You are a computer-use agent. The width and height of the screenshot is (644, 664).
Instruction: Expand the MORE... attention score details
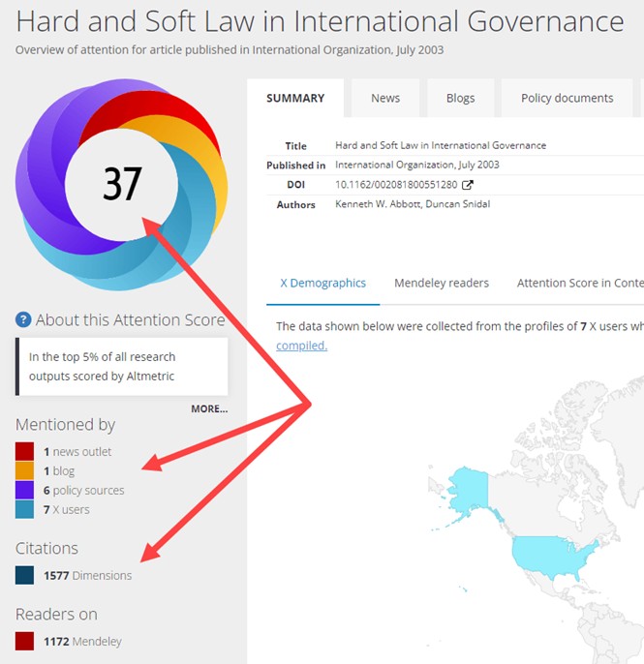[x=208, y=408]
